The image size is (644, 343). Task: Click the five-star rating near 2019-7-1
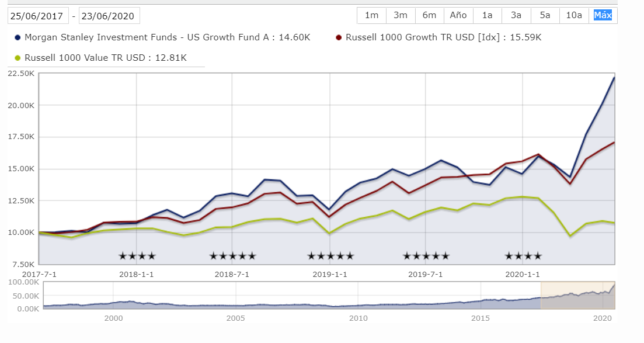[426, 256]
